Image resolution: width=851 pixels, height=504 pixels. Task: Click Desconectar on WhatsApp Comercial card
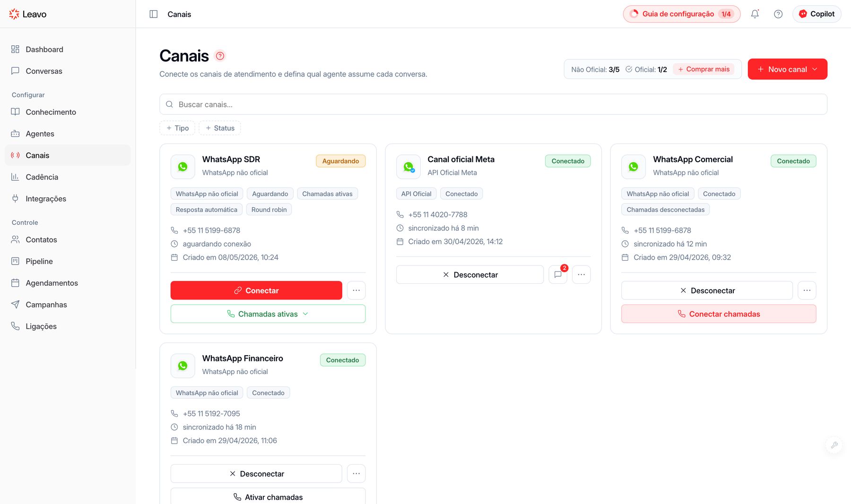707,290
